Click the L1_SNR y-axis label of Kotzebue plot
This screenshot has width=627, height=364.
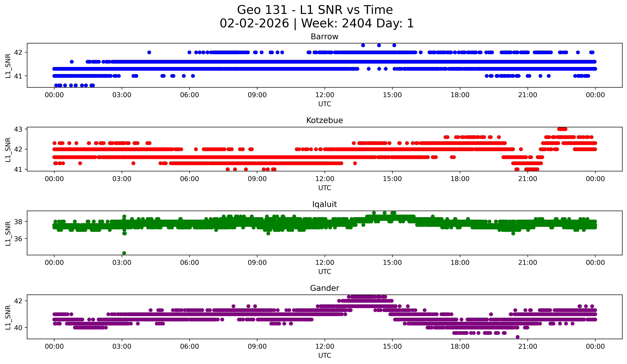8,149
